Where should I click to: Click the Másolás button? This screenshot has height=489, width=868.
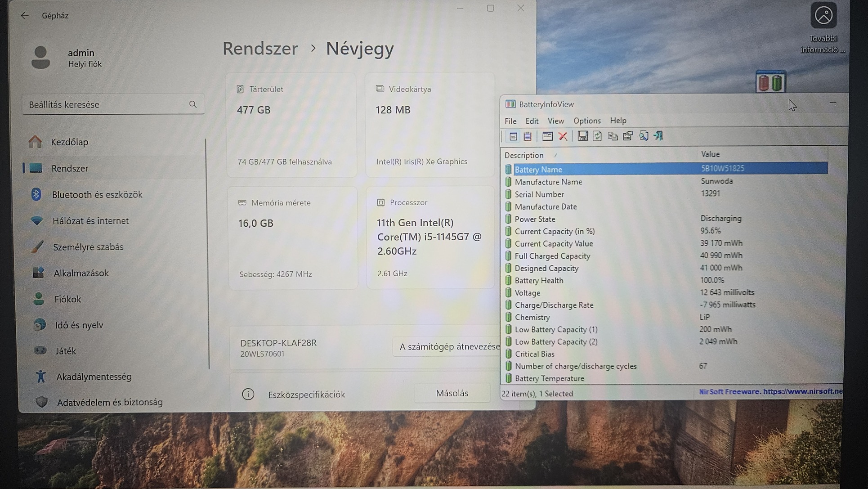pos(452,393)
